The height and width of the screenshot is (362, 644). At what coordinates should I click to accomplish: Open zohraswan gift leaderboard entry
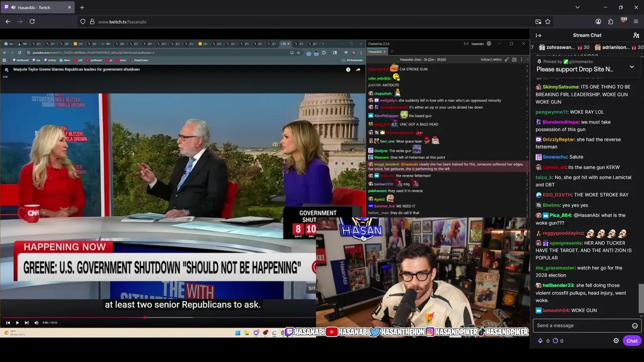coord(563,47)
